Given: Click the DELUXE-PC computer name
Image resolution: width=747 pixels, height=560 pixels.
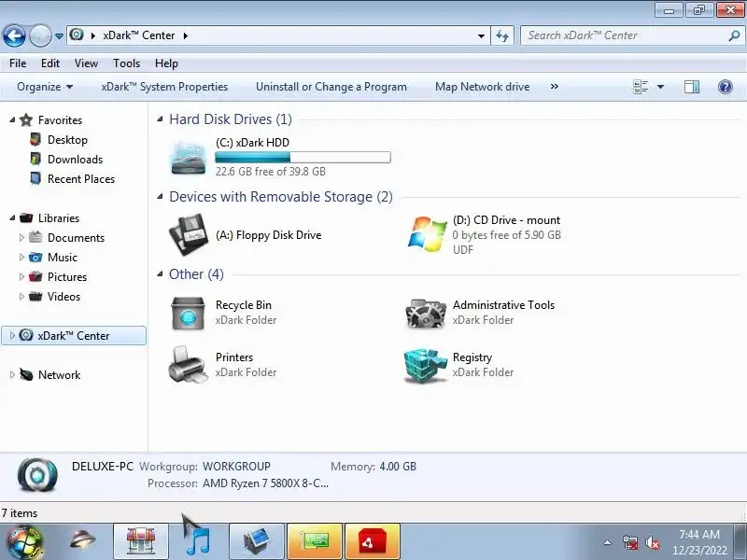Looking at the screenshot, I should (x=103, y=466).
